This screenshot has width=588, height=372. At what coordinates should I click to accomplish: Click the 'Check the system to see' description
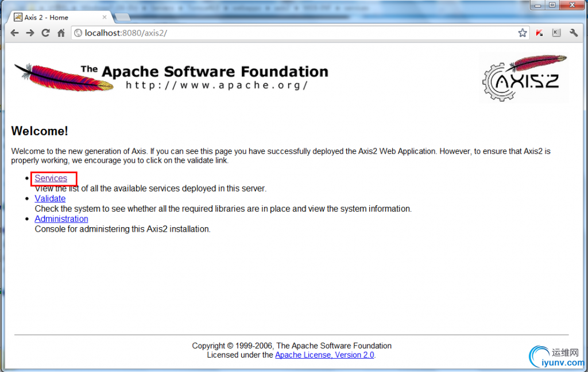pyautogui.click(x=223, y=209)
